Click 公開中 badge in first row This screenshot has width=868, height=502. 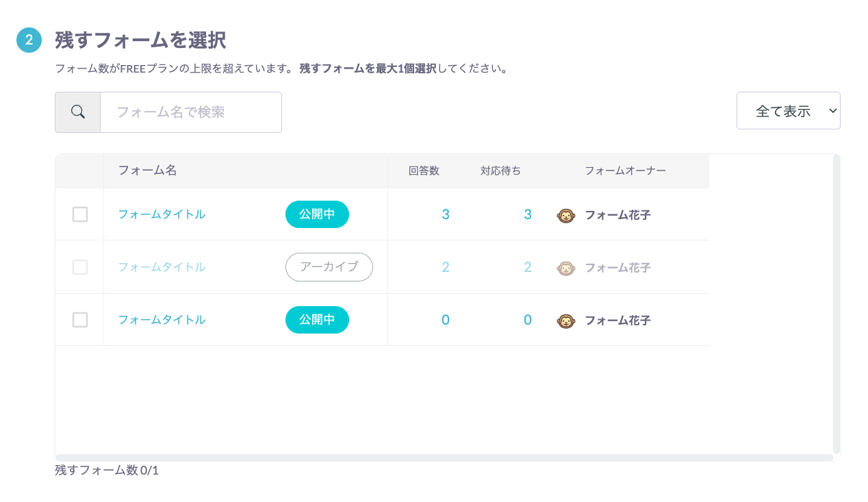(x=317, y=214)
